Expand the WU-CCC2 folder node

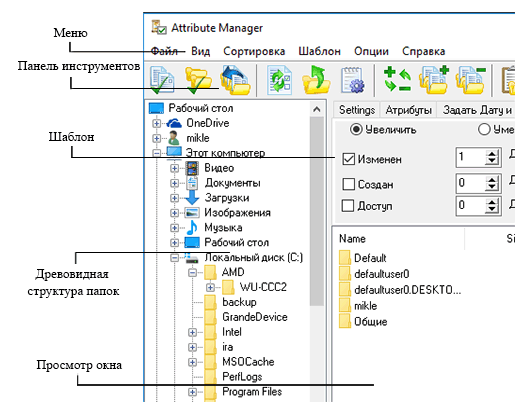click(210, 287)
